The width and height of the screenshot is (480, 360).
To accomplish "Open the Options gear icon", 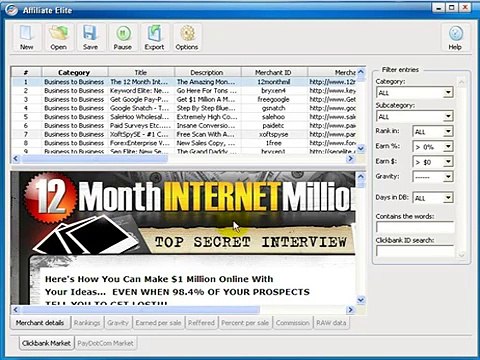I will point(187,37).
